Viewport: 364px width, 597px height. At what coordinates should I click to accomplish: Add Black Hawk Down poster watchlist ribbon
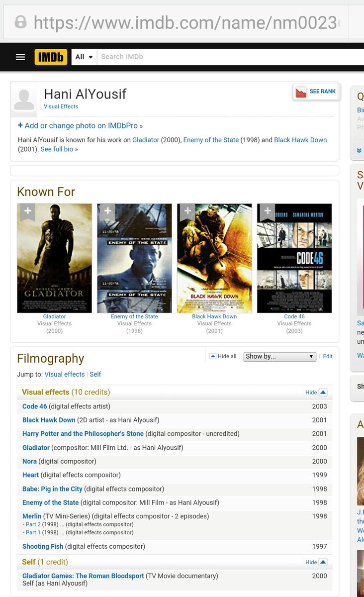click(187, 211)
